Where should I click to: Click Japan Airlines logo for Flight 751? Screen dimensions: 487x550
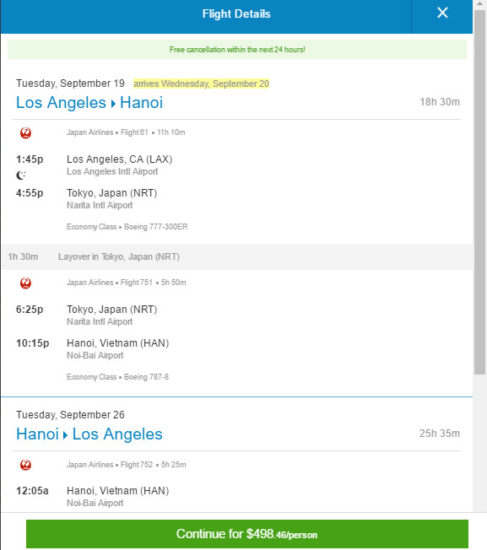[x=26, y=283]
